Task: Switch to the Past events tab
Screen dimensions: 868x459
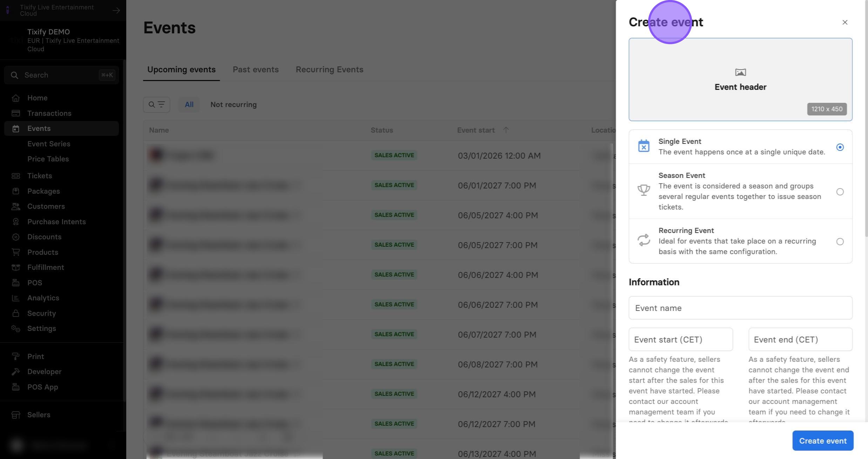Action: 256,69
